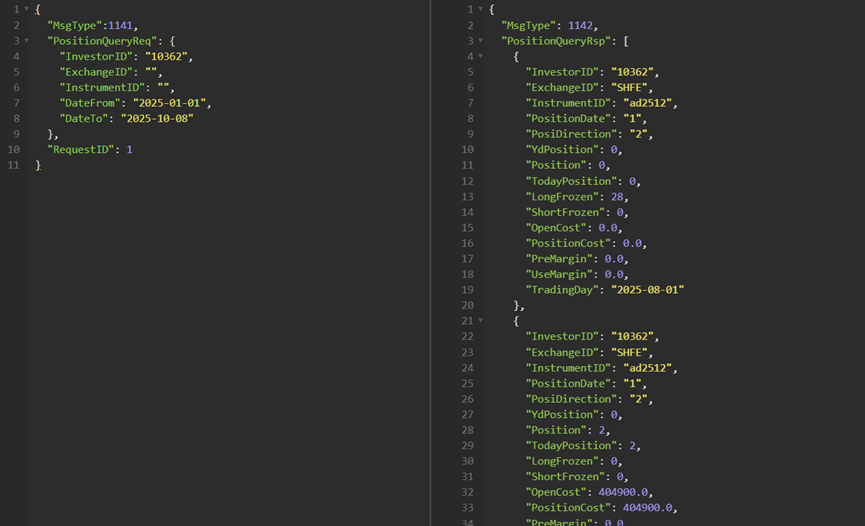Screen dimensions: 865x526
Task: Click the RequestID value 1
Action: (129, 149)
